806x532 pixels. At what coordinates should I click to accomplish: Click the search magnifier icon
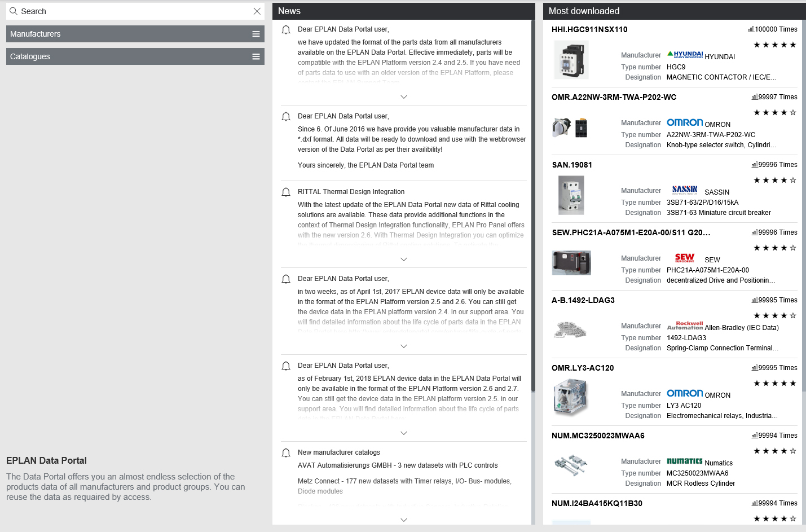14,11
